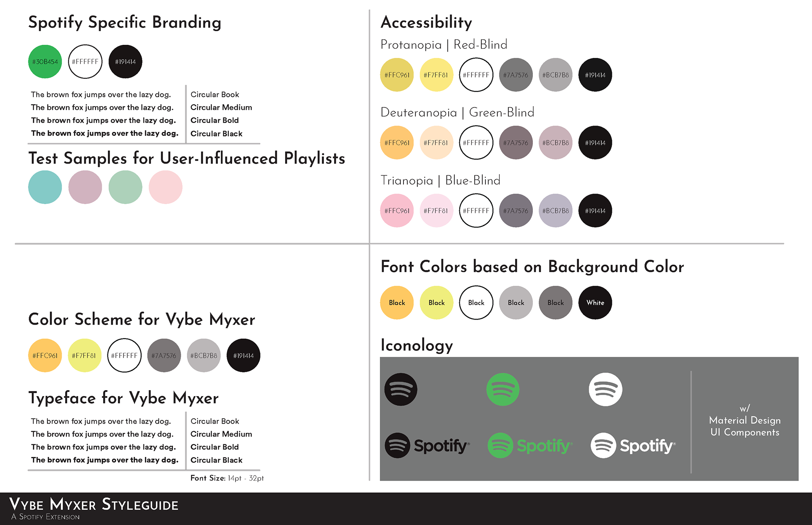Screen dimensions: 812x525
Task: Select the Trianopia #7A7576 swatch
Action: [516, 211]
